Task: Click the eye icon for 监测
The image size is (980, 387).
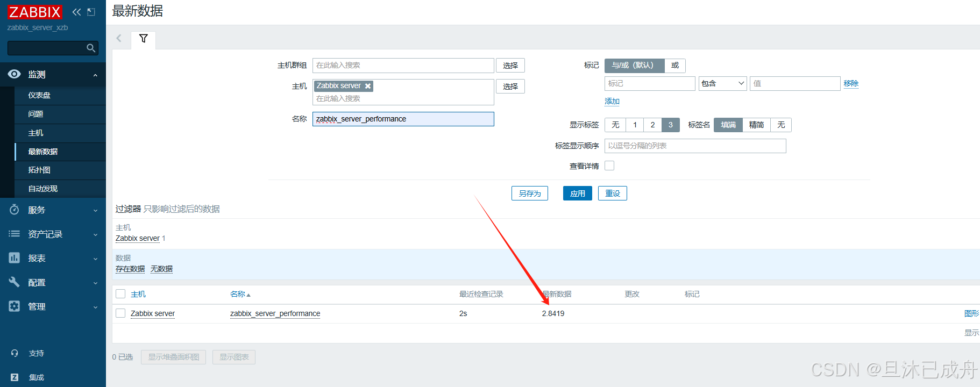Action: (x=15, y=74)
